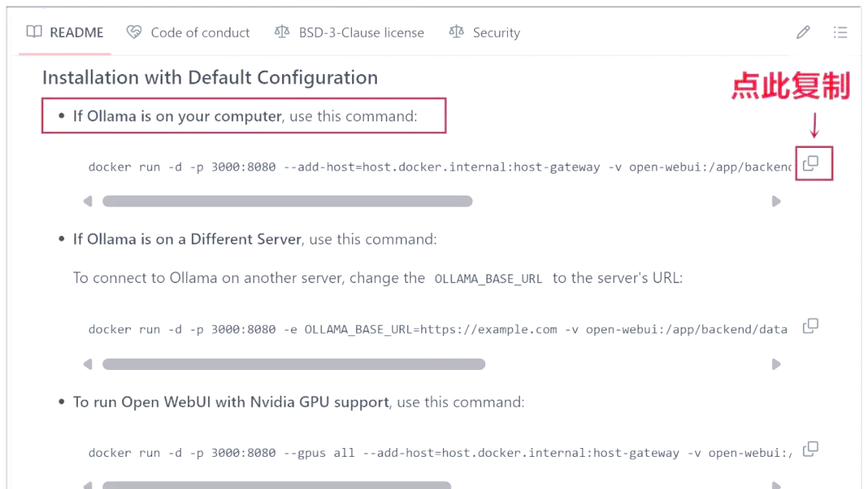Open the BSD-3-Clause license tab label
Viewport: 868px width, 489px height.
[x=361, y=33]
